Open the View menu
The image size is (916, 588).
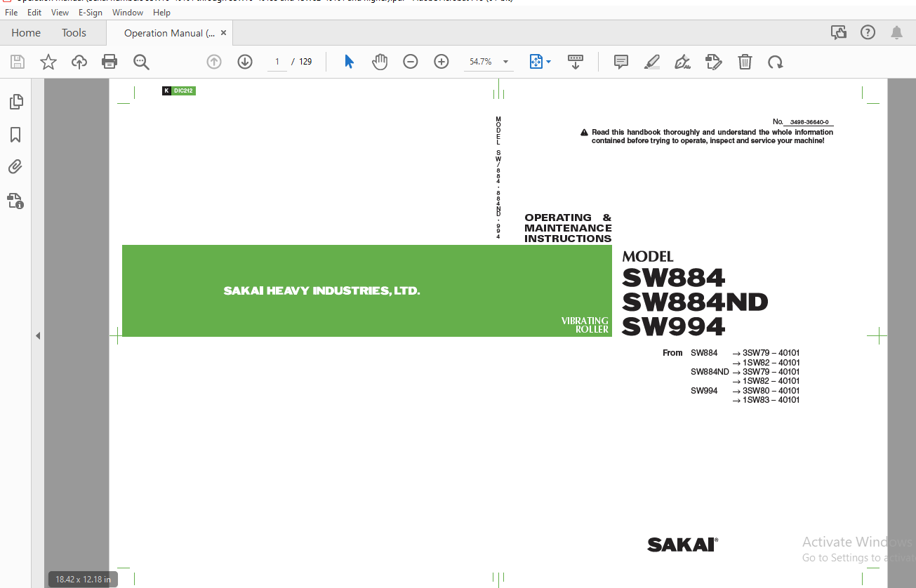point(60,13)
